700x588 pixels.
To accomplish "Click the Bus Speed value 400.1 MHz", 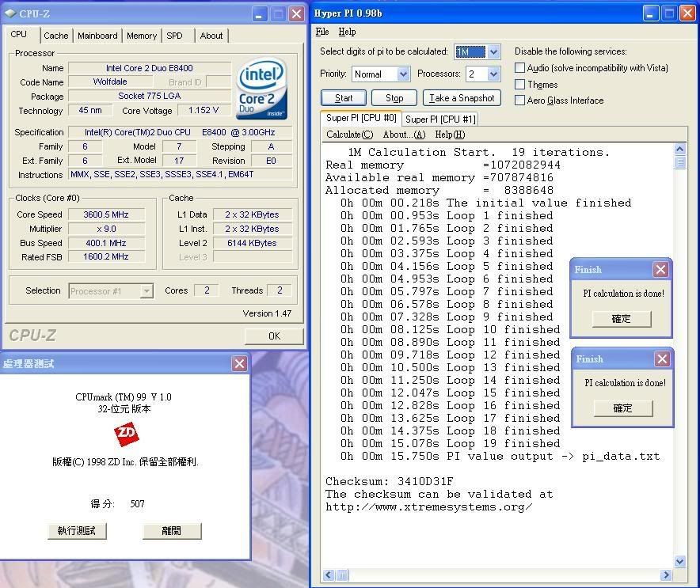I will (106, 243).
